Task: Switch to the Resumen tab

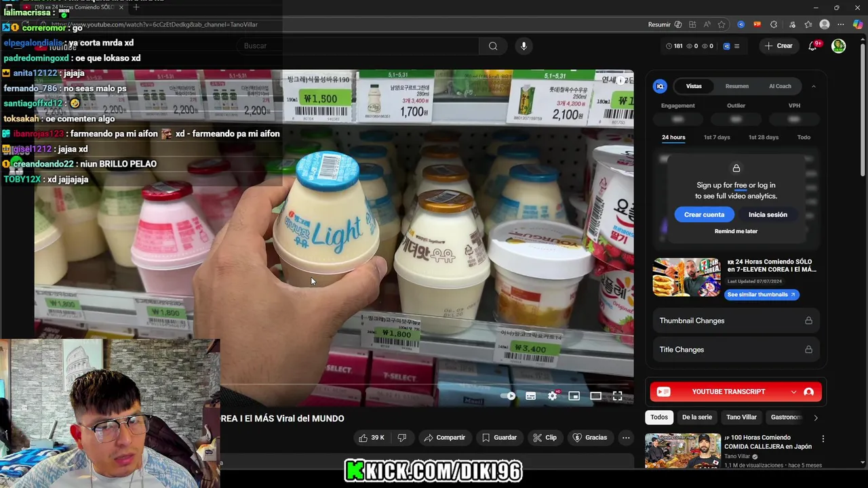Action: pyautogui.click(x=737, y=86)
